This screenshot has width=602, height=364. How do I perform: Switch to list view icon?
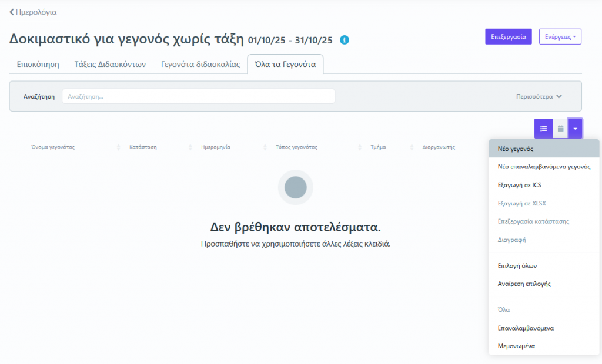[543, 129]
